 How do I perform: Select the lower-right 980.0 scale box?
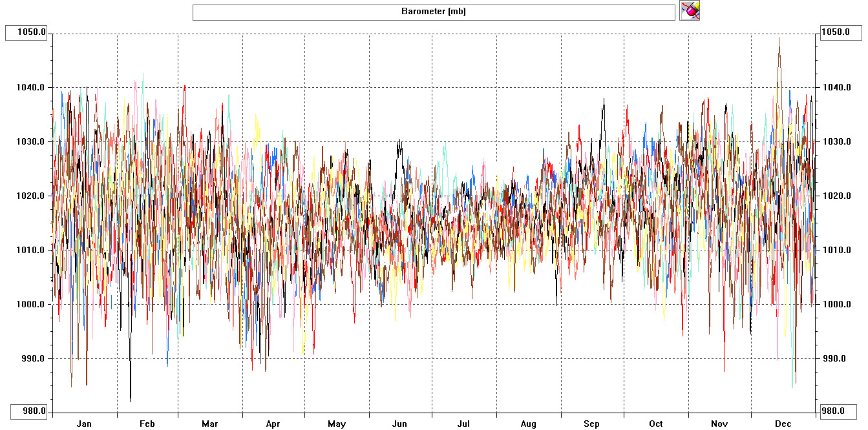pos(838,411)
